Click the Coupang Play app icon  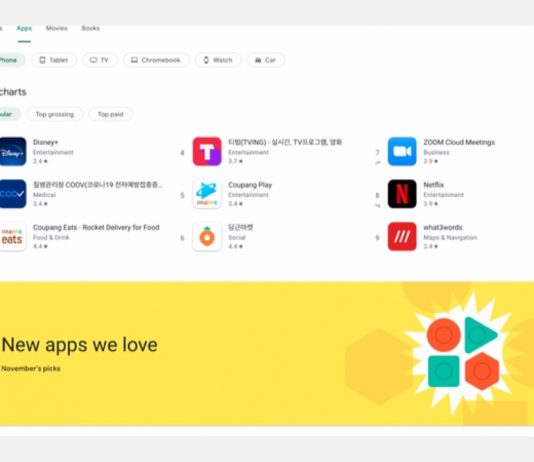coord(207,194)
